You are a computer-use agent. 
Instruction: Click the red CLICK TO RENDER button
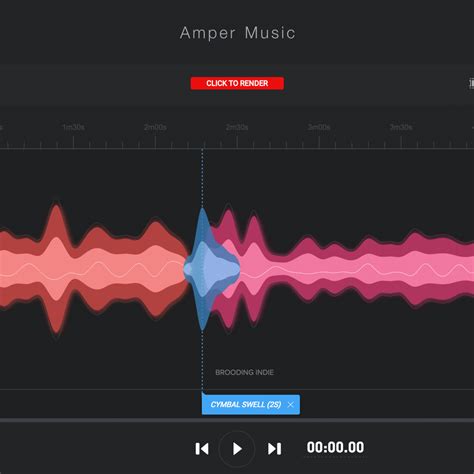point(237,83)
